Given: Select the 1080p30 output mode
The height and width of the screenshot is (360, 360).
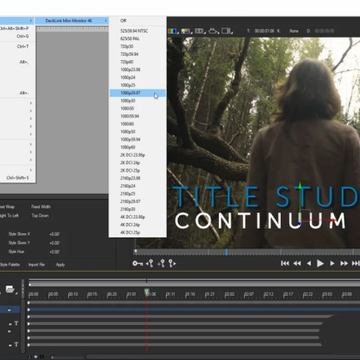Looking at the screenshot, I should pos(138,101).
